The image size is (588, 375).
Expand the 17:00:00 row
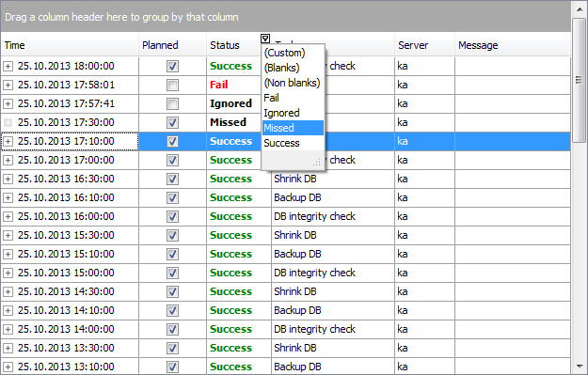pos(8,161)
